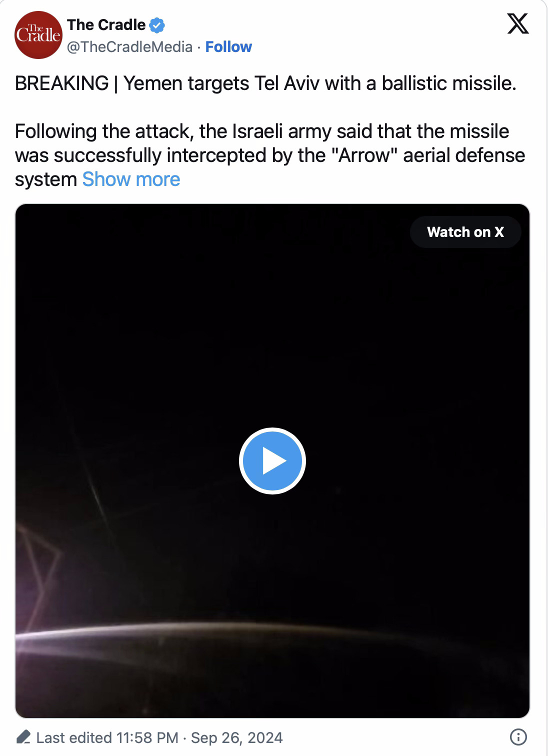Image resolution: width=548 pixels, height=756 pixels.
Task: Open The Cradle display name link
Action: click(106, 25)
